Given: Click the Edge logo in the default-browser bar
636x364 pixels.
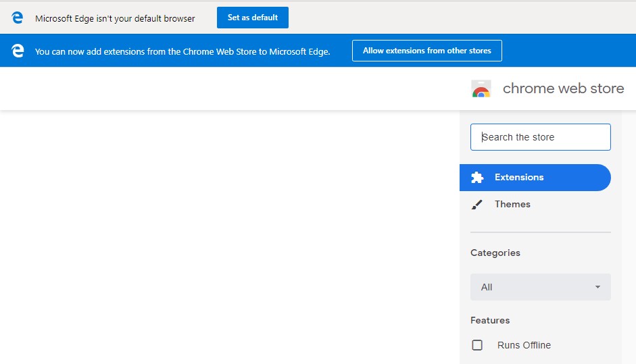Looking at the screenshot, I should coord(18,18).
